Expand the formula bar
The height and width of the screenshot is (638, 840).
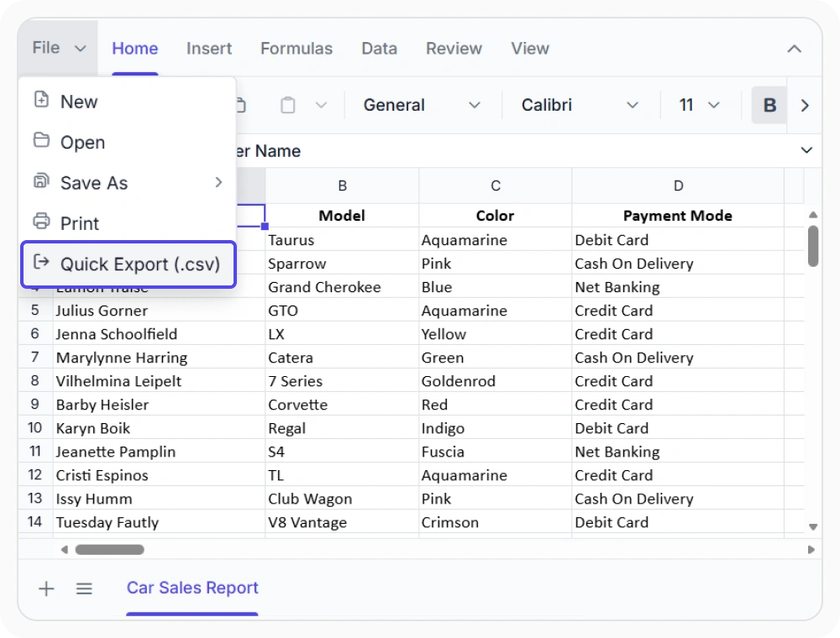point(806,150)
